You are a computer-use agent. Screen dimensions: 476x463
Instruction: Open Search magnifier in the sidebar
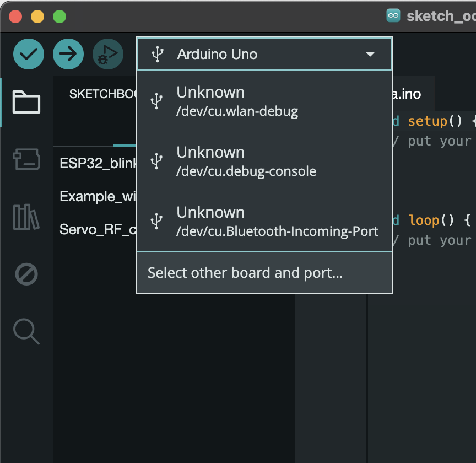point(26,331)
